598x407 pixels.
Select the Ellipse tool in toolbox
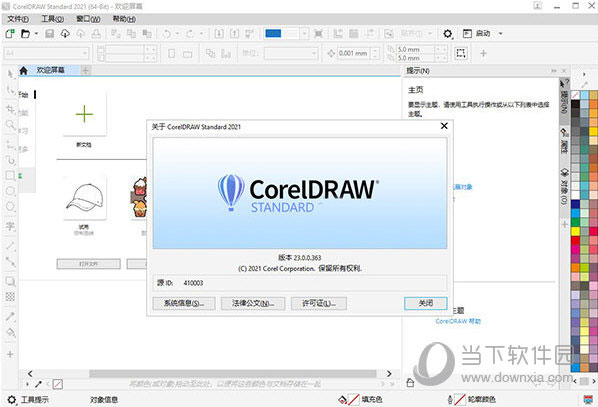coord(10,191)
